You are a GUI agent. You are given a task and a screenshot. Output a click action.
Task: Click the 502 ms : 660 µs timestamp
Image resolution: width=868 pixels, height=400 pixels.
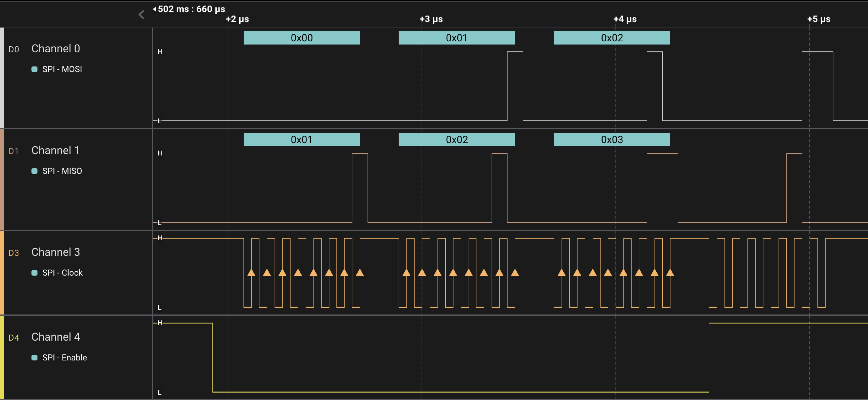coord(191,9)
